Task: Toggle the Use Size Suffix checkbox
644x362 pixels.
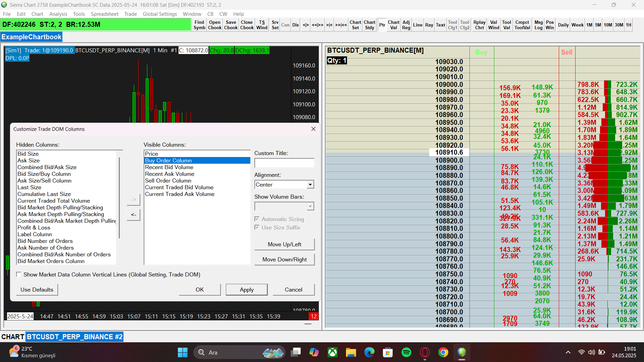Action: tap(257, 227)
